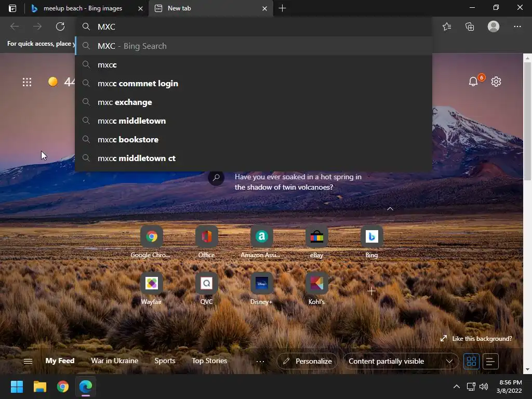Select the War in Ukraine tab
Image resolution: width=532 pixels, height=399 pixels.
pos(115,361)
